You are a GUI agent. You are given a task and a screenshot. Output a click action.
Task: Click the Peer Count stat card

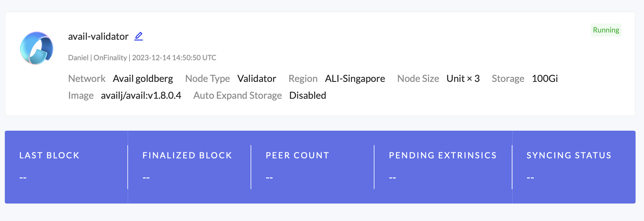[x=312, y=167]
